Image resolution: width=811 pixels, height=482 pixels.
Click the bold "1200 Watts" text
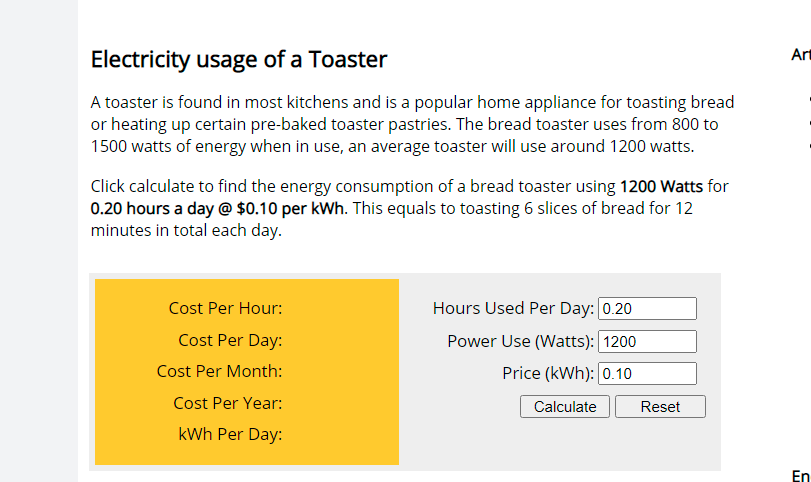pos(661,187)
